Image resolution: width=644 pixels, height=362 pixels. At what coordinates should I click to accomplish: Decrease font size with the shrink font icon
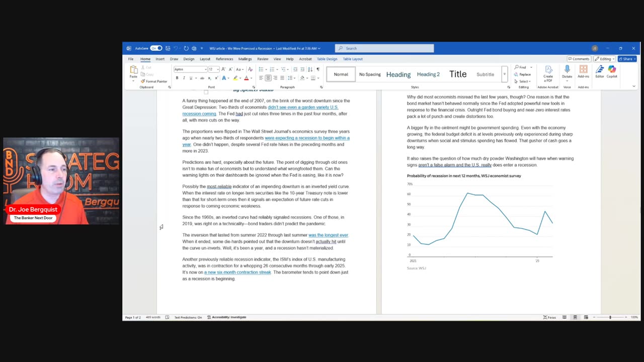click(230, 69)
